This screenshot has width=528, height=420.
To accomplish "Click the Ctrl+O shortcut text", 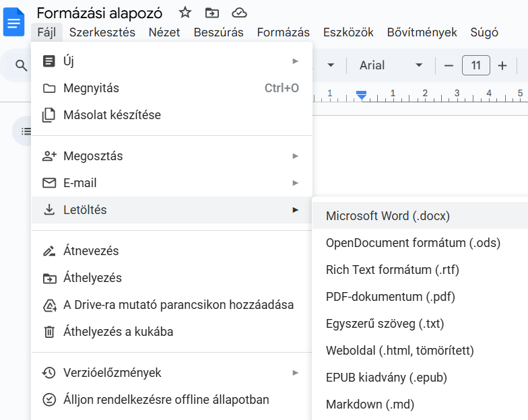I will tap(282, 88).
